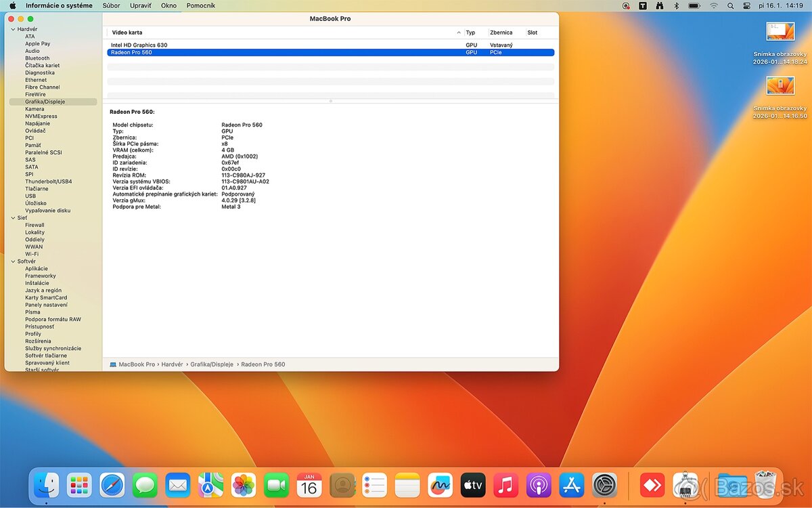
Task: Open FaceTime from the Dock
Action: coord(276,485)
